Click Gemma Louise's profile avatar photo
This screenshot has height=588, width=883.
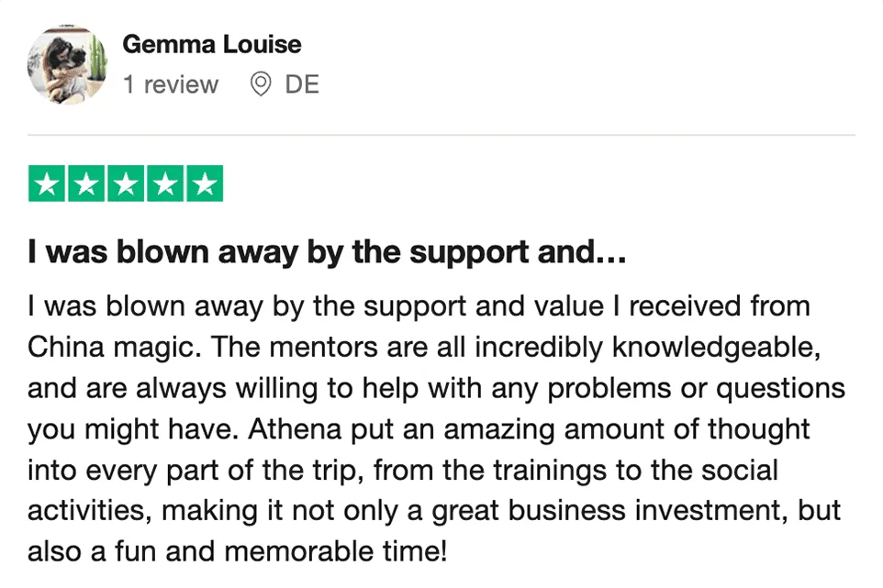tap(68, 65)
